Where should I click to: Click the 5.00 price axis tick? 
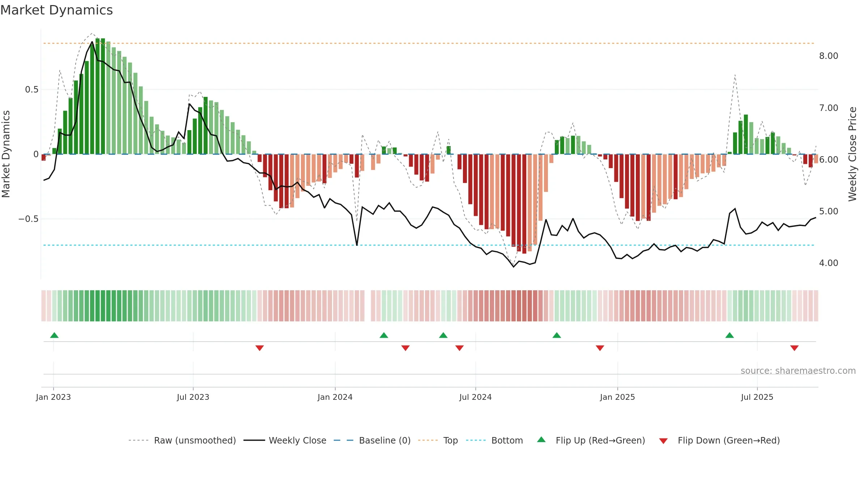point(829,211)
